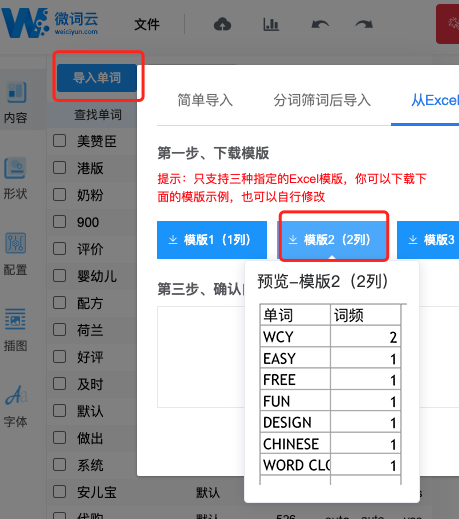Open the bar chart statistics icon
The width and height of the screenshot is (459, 519).
pos(271,24)
